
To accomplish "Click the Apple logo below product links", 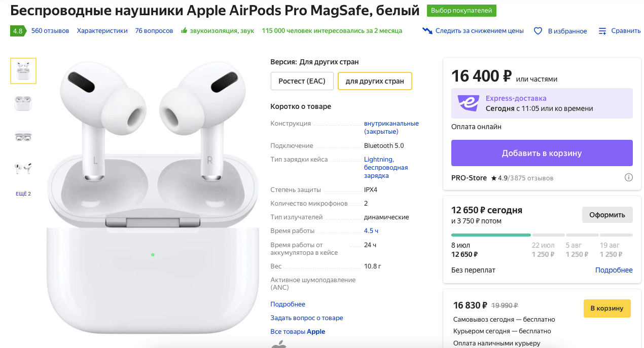I will tap(279, 343).
